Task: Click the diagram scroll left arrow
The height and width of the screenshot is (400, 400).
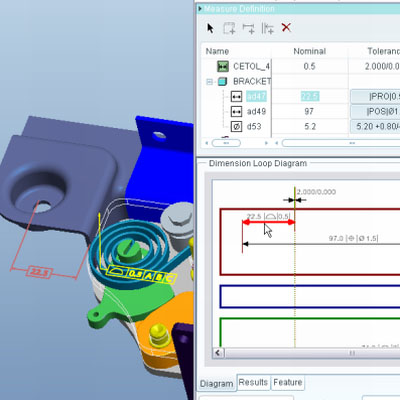Action: [x=218, y=353]
